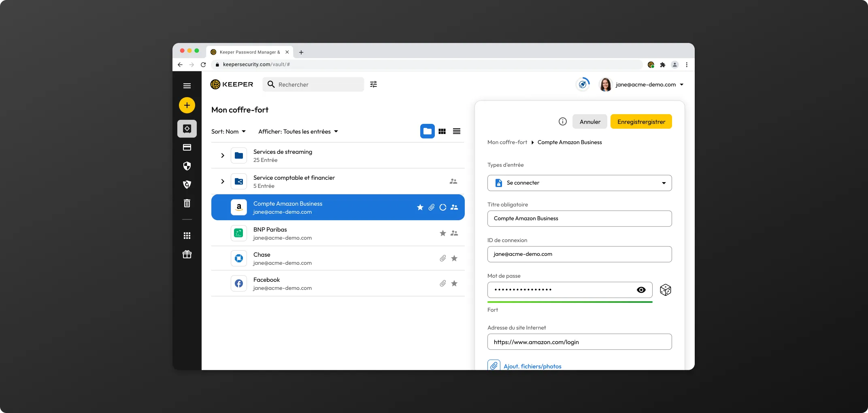Image resolution: width=868 pixels, height=413 pixels.
Task: Click the Adresse du site Internet field
Action: [x=579, y=342]
